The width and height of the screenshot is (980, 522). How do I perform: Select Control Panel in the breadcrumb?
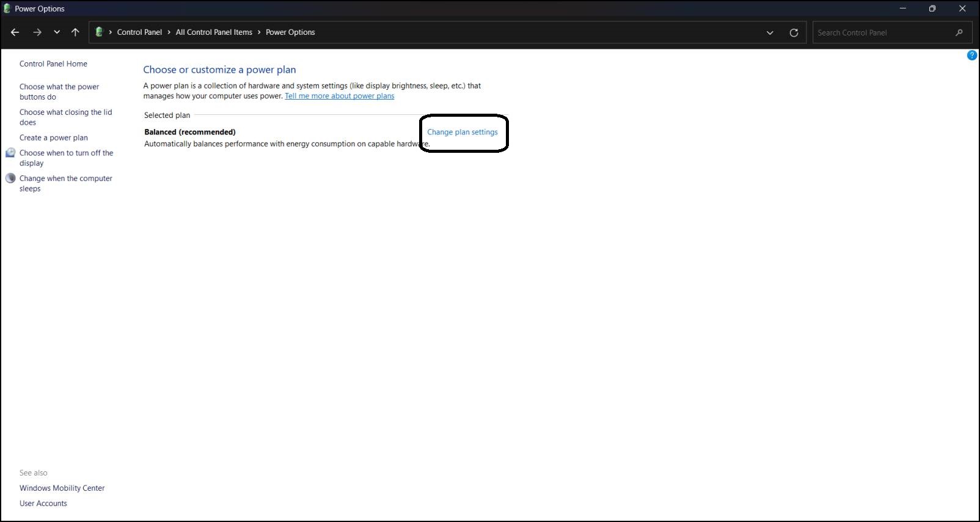pos(139,32)
